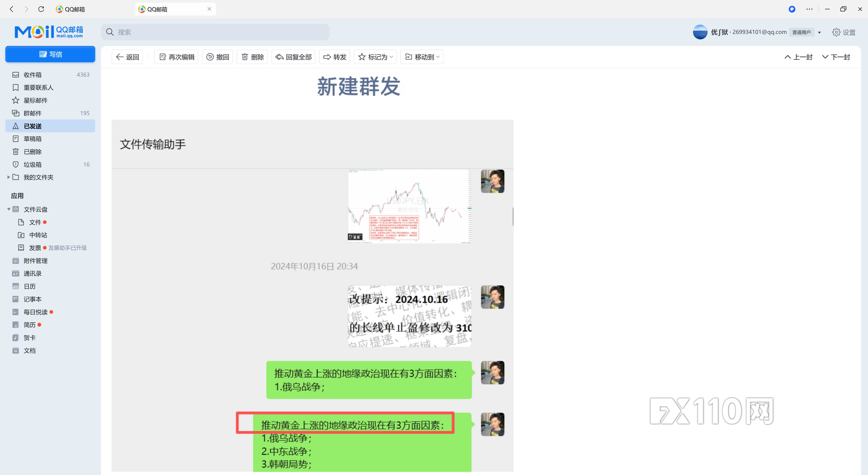This screenshot has width=868, height=475.
Task: Select the 已发送 sent folder
Action: pos(50,126)
